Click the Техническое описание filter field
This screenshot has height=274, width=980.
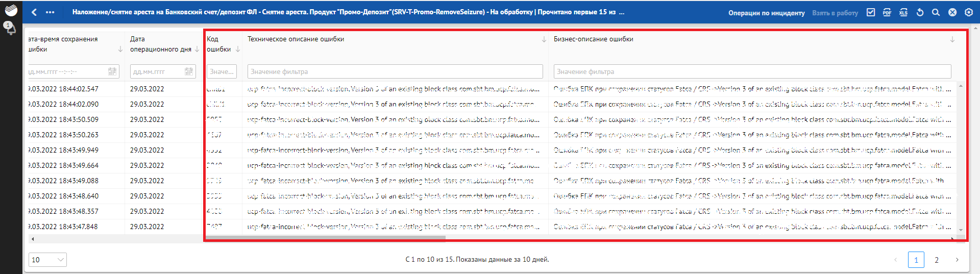pos(395,71)
